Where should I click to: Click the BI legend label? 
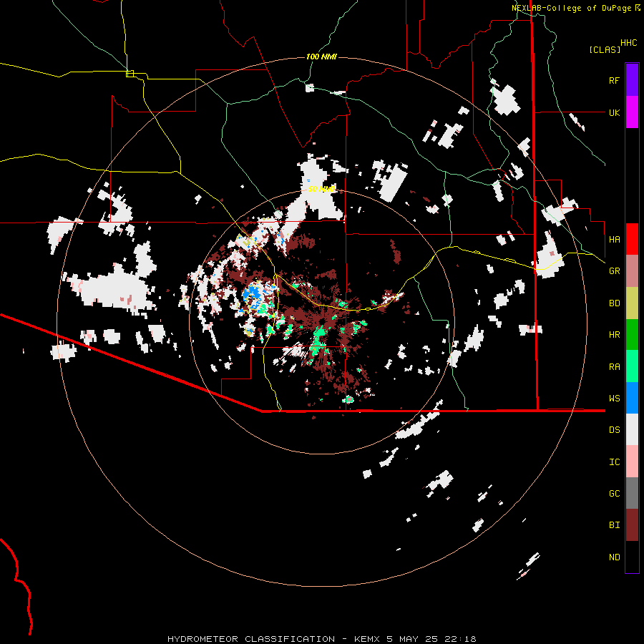coord(614,525)
